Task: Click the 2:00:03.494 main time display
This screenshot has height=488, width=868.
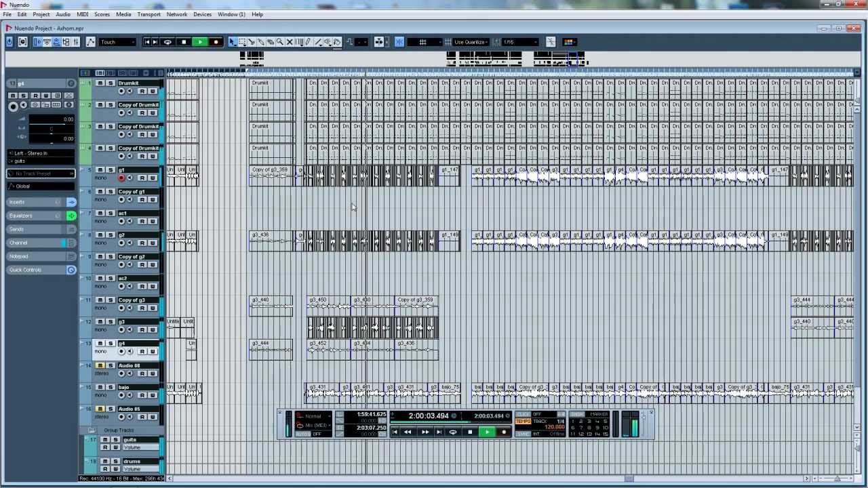Action: [429, 416]
